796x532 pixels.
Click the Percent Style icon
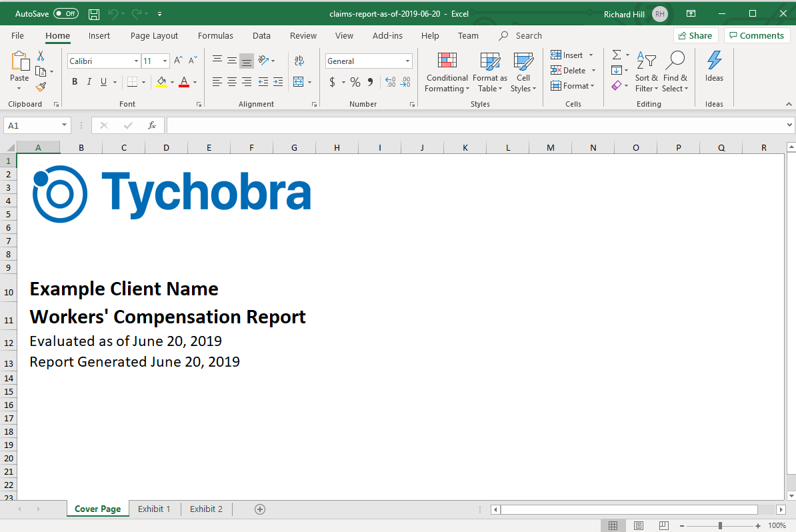(355, 82)
